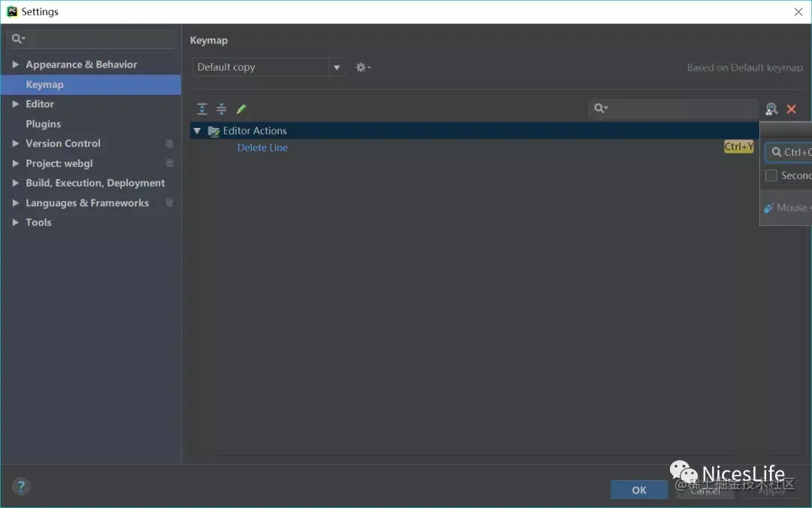Click the Ctrl+Y shortcut label
This screenshot has width=812, height=508.
tap(738, 147)
